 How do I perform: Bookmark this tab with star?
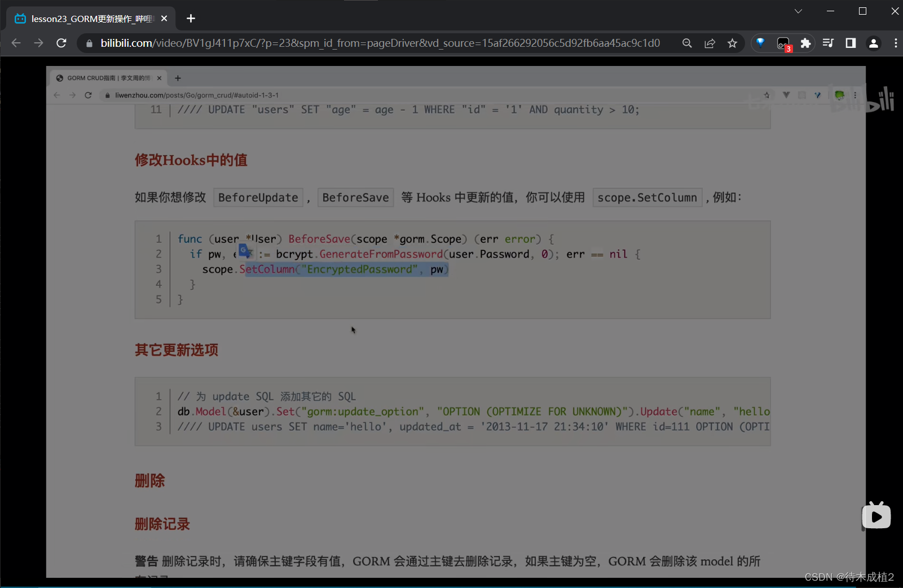click(732, 43)
